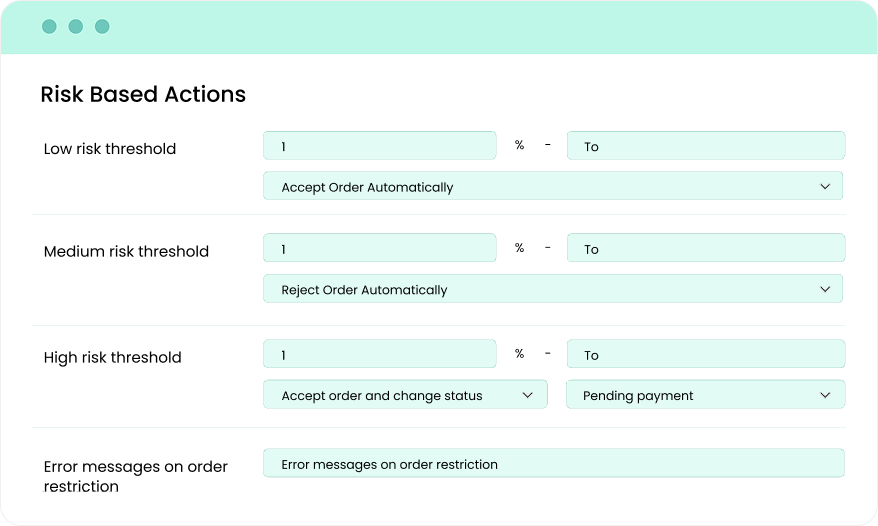
Task: Click the error messages on order restriction field
Action: point(553,464)
